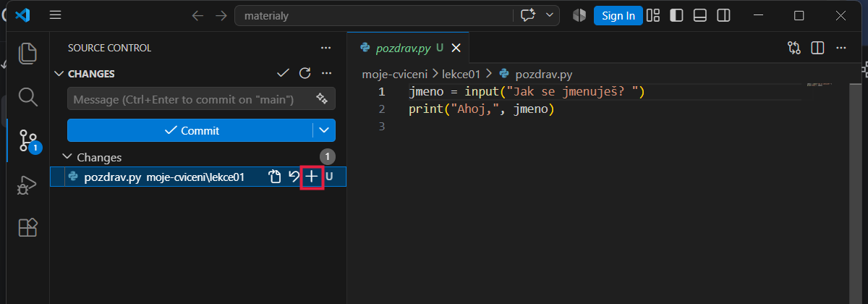This screenshot has height=304, width=868.
Task: Open chat dropdown arrow beside Copilot icon
Action: pos(550,15)
